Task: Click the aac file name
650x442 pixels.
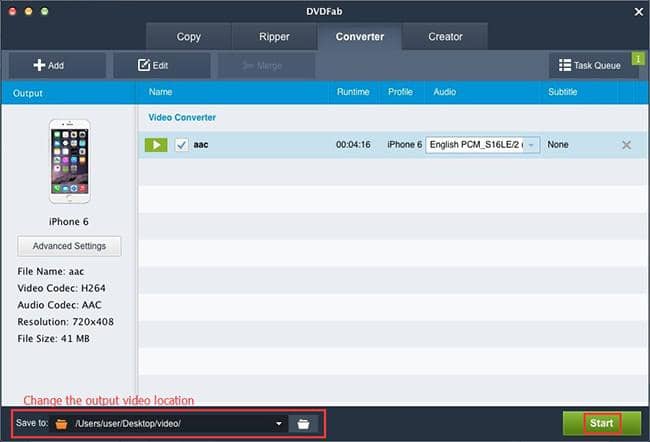Action: click(x=201, y=145)
